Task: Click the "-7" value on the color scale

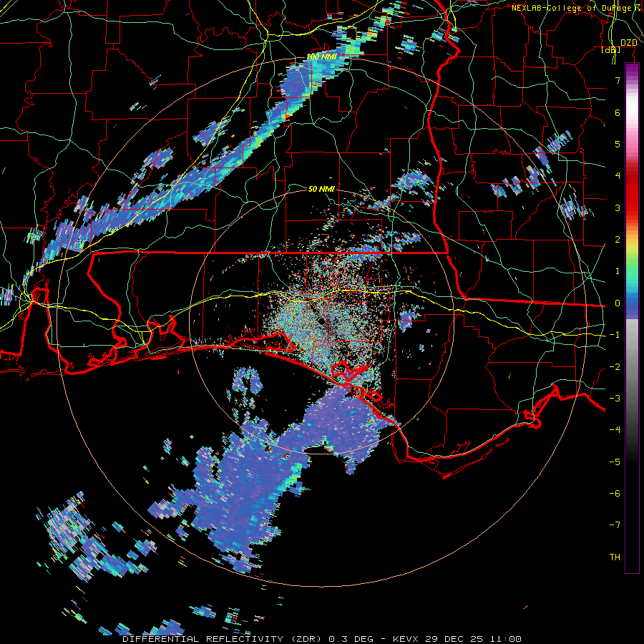Action: pyautogui.click(x=615, y=525)
